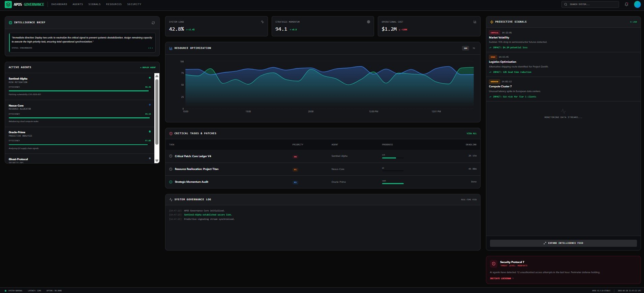Open the user profile avatar
644x293 pixels.
637,4
